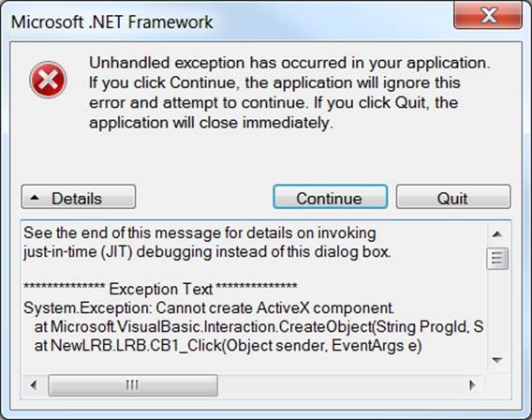Click the 'Cannot create ActiveX component' line

click(x=209, y=307)
